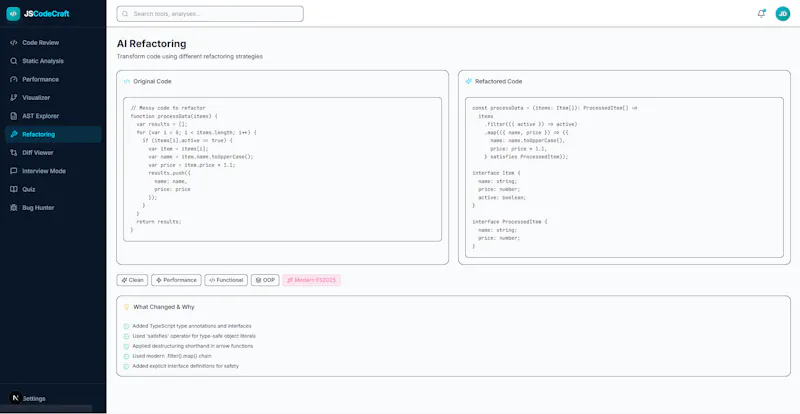
Task: Open Static Analysis from the sidebar
Action: (x=53, y=61)
